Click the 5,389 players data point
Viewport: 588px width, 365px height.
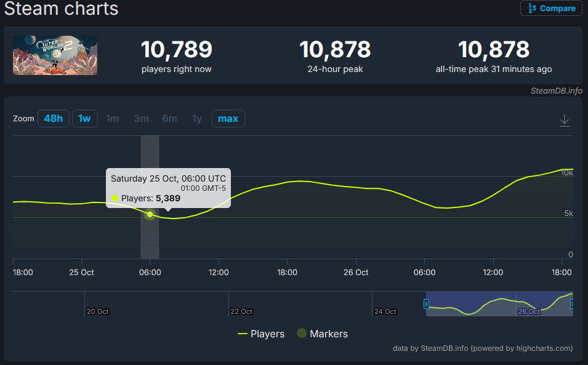[x=150, y=214]
